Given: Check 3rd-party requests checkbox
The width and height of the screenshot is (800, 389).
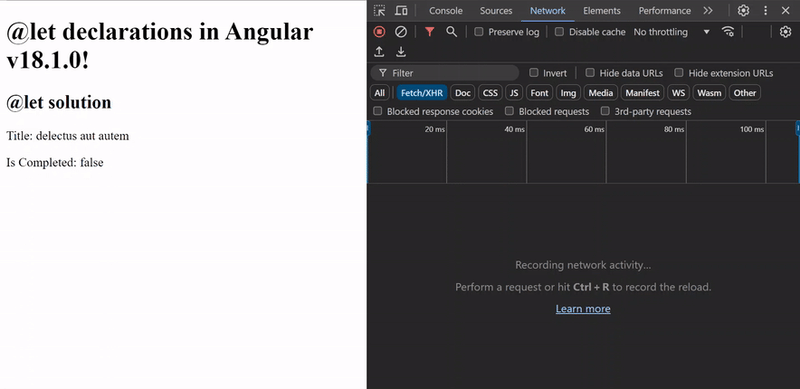Looking at the screenshot, I should click(605, 111).
